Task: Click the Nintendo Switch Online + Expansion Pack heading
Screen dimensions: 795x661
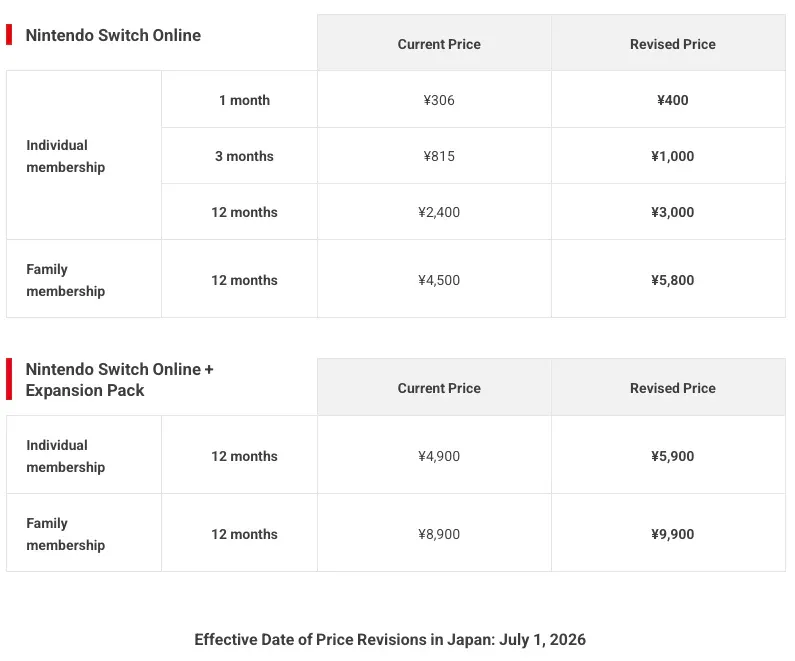Action: tap(120, 380)
